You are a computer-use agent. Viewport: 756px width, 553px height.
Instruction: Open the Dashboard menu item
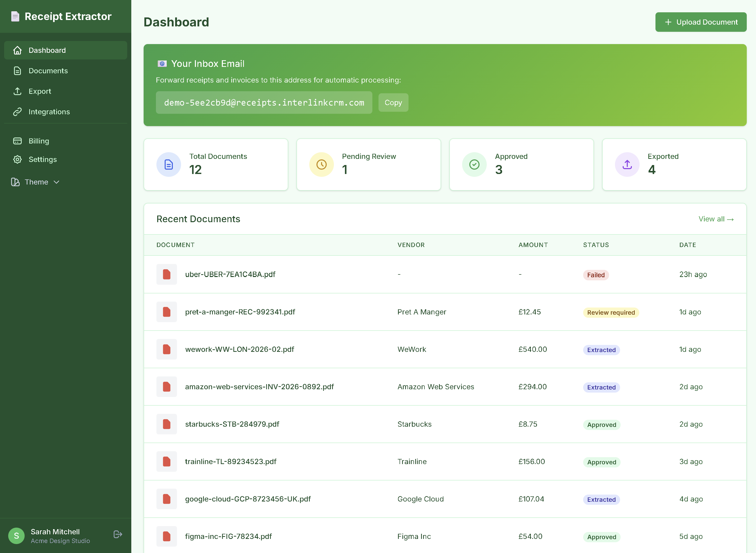pos(47,50)
